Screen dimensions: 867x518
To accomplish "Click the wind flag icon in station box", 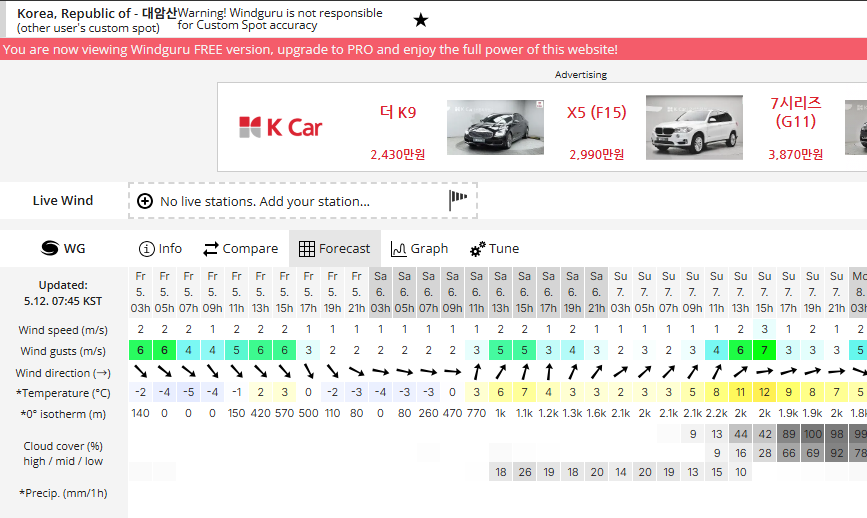I will (x=458, y=200).
